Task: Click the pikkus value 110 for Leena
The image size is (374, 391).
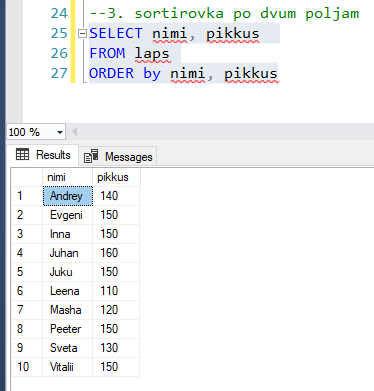Action: (116, 291)
